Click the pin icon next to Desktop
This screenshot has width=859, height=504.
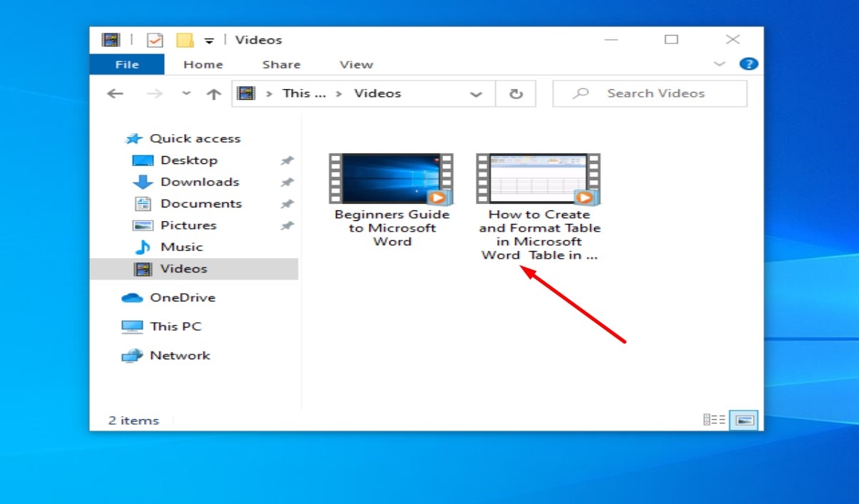287,160
